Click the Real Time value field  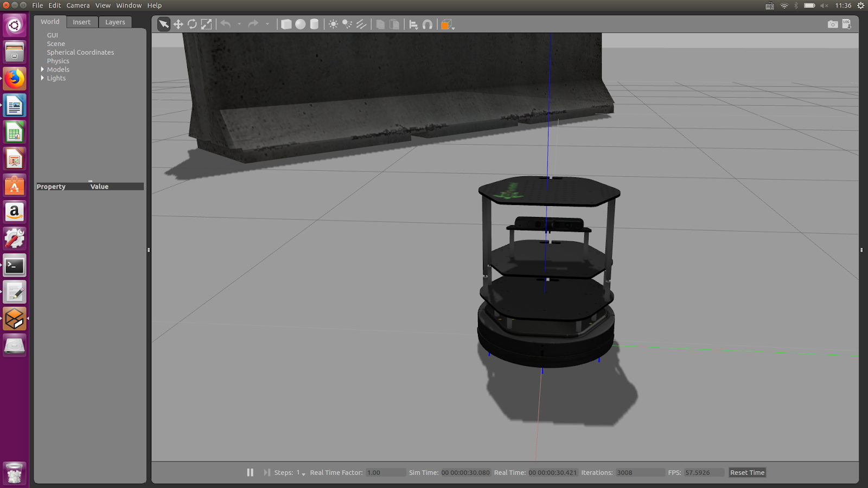click(x=553, y=473)
